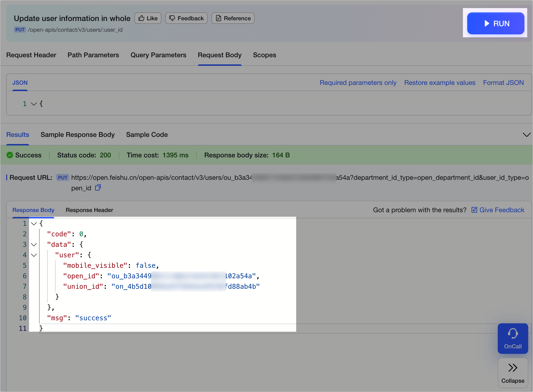Viewport: 533px width, 392px height.
Task: Collapse the user object on line 4
Action: pyautogui.click(x=34, y=255)
